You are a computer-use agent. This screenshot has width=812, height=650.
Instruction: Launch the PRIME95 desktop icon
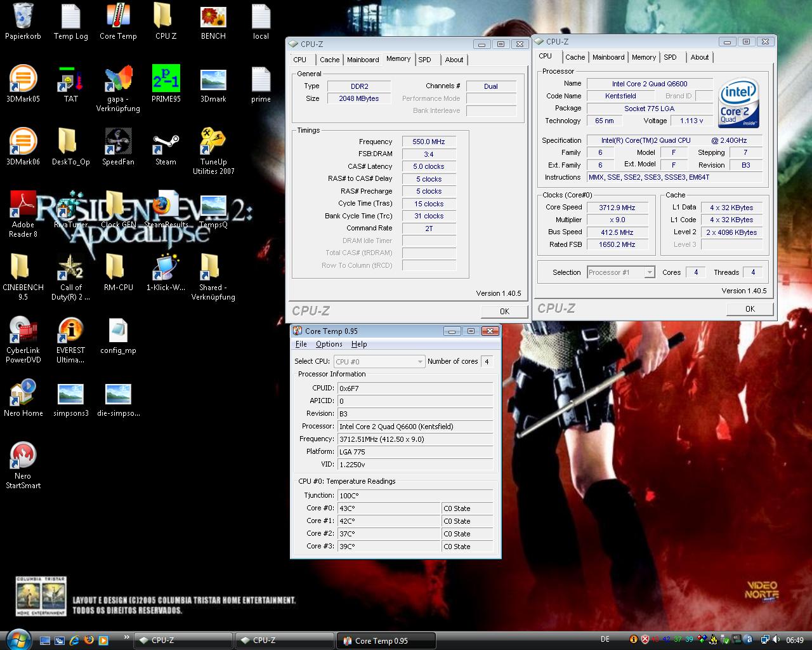click(166, 84)
